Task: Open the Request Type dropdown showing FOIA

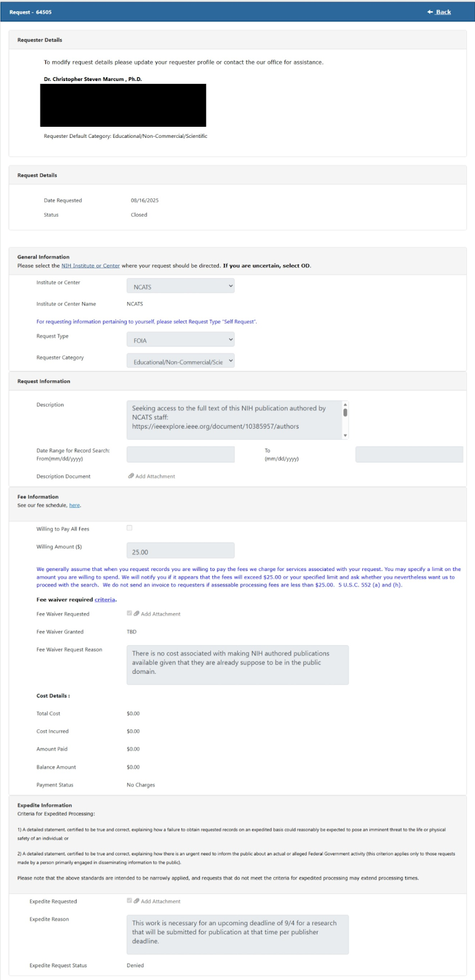Action: pos(180,340)
